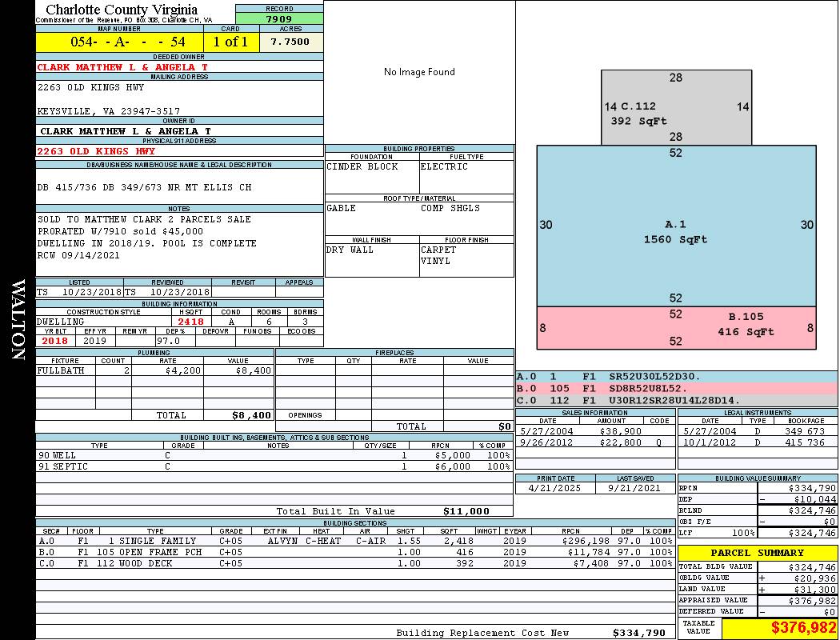
Task: Click wall finish DRY WALL
Action: (350, 250)
